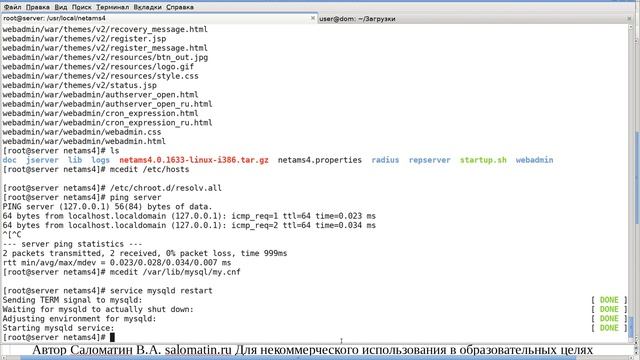Open the Терминал menu

coord(113,7)
